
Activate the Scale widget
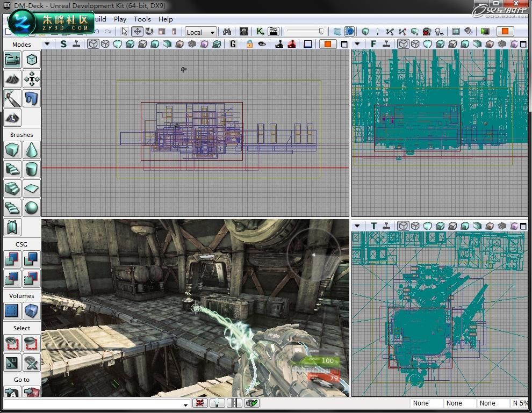pos(162,32)
